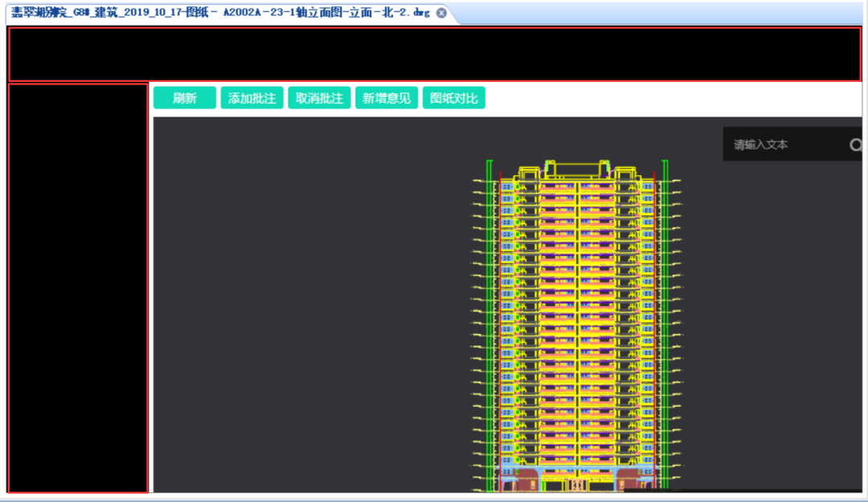The height and width of the screenshot is (502, 868).
Task: Click the 刷新 refresh button
Action: [184, 98]
